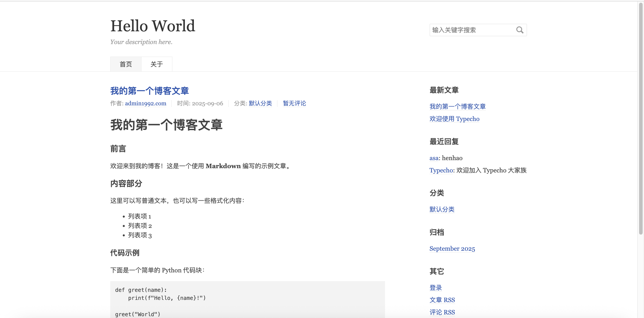
Task: Switch to the 首页 tab
Action: pyautogui.click(x=125, y=64)
